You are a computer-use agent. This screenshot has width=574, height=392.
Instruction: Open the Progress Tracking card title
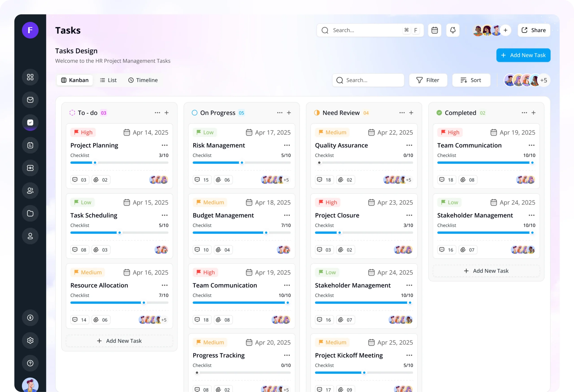point(219,355)
